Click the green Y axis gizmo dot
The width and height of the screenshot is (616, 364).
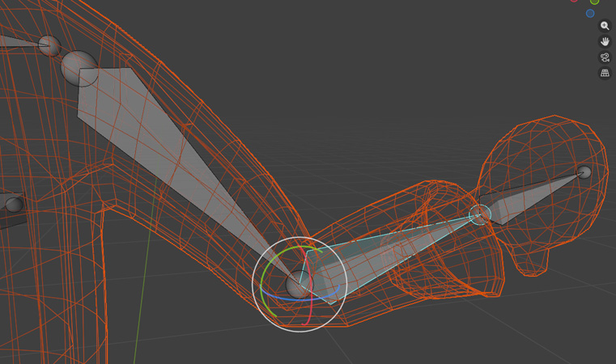(x=595, y=2)
